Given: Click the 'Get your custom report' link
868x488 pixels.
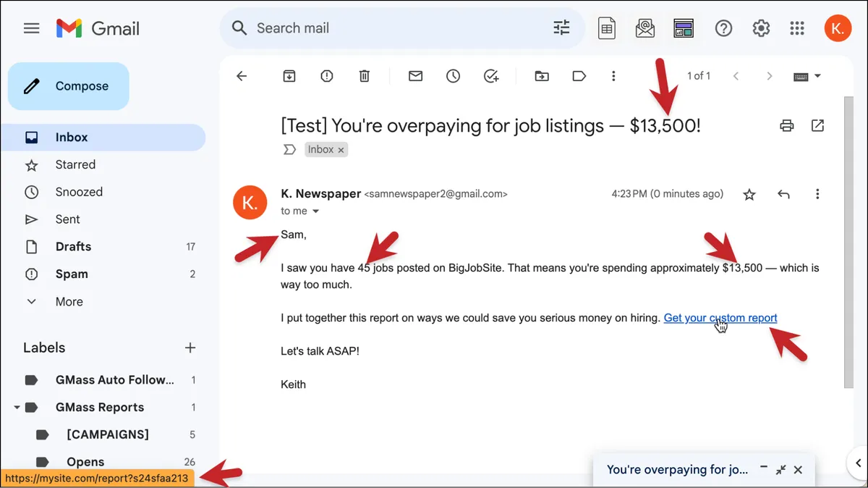Looking at the screenshot, I should 720,318.
